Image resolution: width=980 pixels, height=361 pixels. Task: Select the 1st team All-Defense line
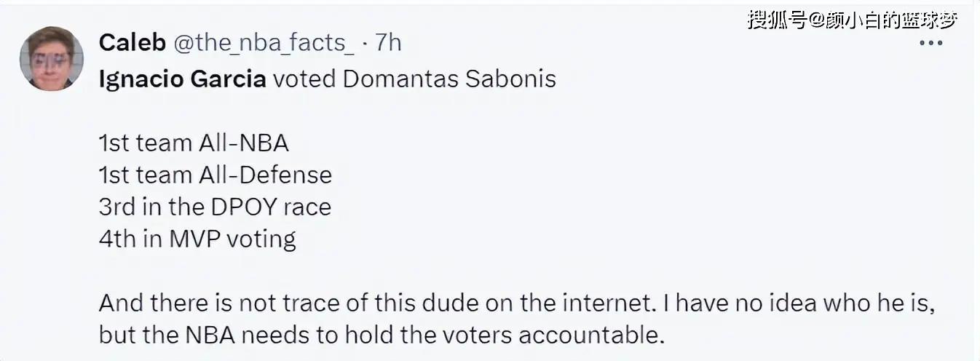coord(216,175)
